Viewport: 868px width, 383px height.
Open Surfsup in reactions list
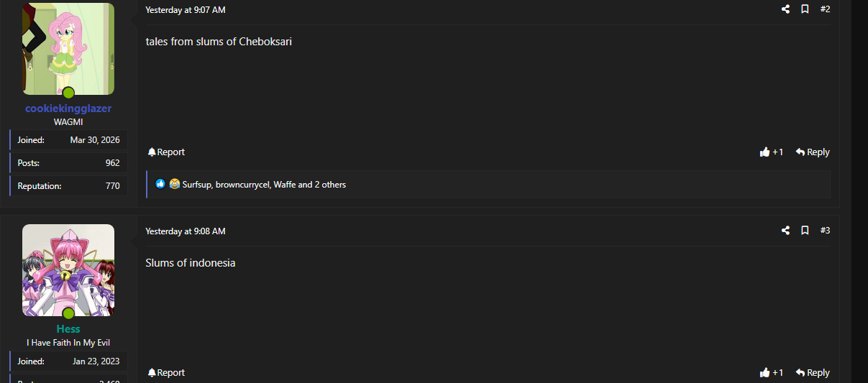coord(197,185)
